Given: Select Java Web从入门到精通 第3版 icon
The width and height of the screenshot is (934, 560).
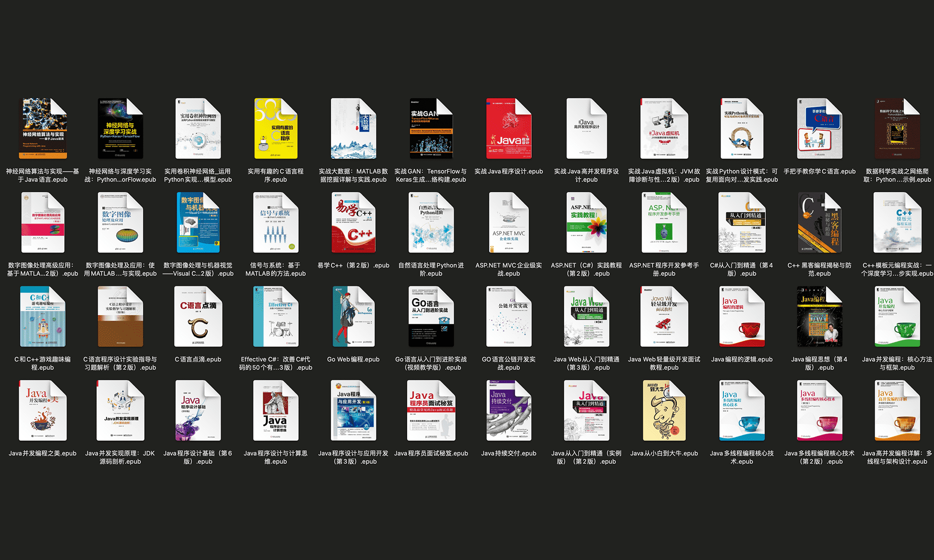Looking at the screenshot, I should pyautogui.click(x=587, y=316).
